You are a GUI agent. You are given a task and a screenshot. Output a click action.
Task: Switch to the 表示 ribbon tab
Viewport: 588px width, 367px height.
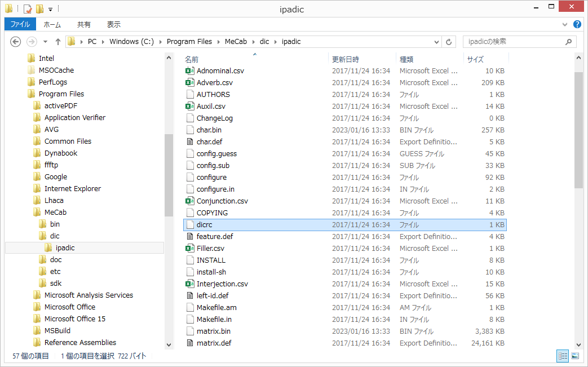[x=113, y=25]
